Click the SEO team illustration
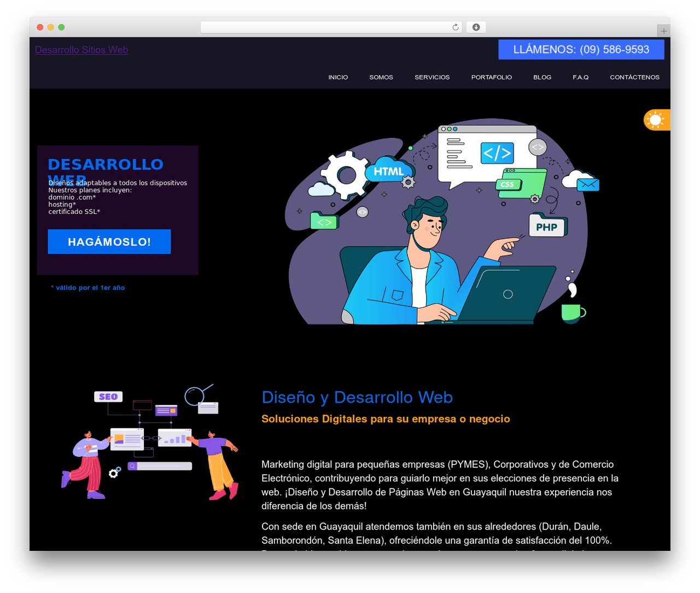 point(149,442)
